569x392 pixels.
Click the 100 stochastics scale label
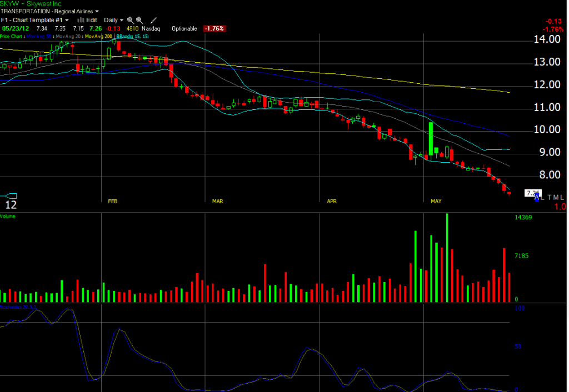click(520, 308)
